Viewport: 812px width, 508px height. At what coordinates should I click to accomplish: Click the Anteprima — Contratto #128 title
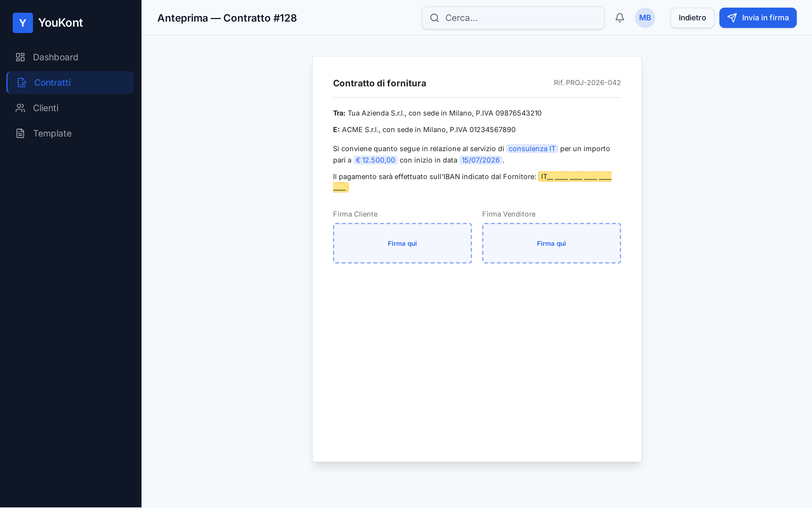point(227,18)
